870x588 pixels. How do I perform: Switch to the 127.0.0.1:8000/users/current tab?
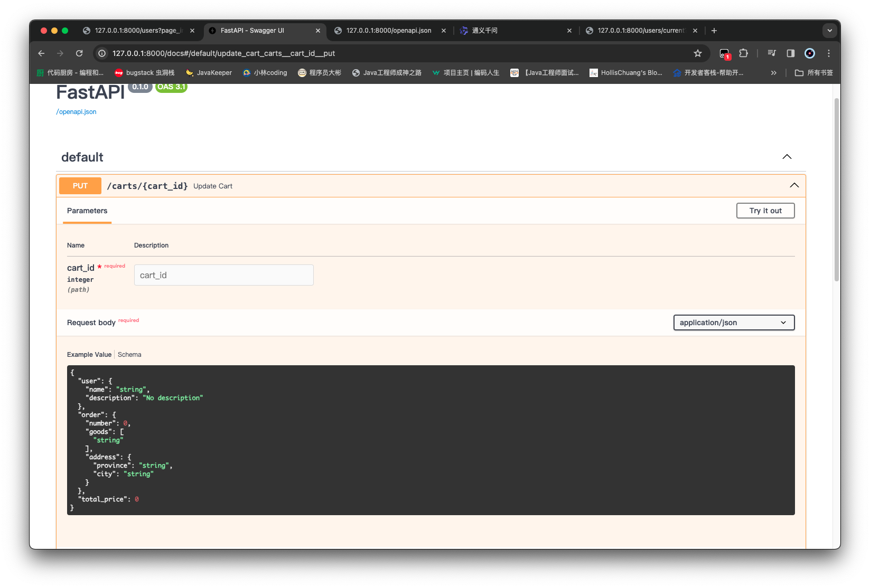click(x=641, y=31)
